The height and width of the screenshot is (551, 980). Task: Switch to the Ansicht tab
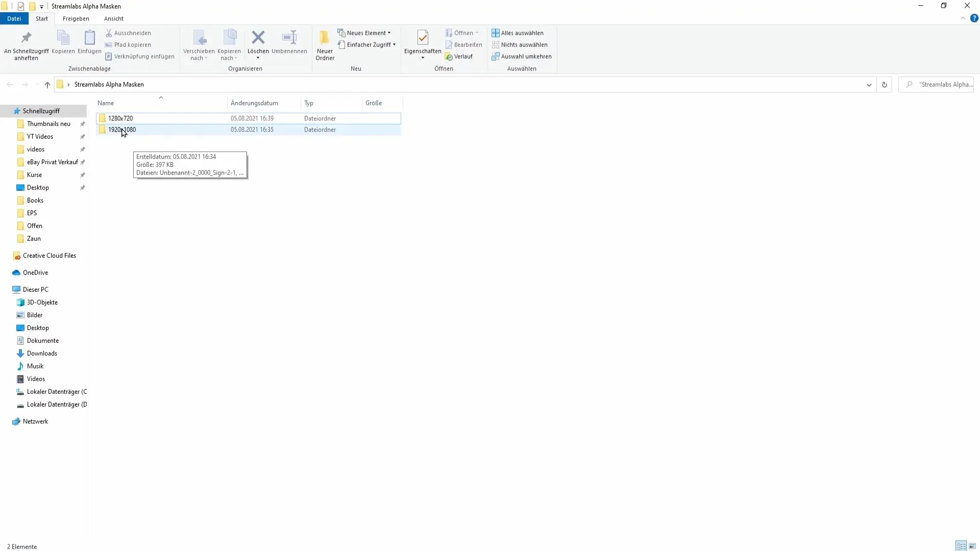click(x=114, y=18)
